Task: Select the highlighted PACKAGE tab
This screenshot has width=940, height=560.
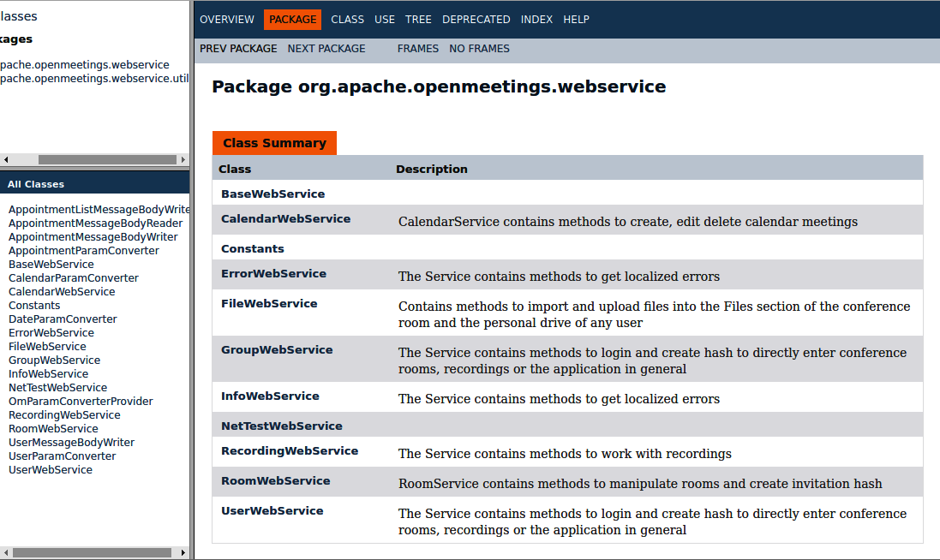Action: click(x=292, y=19)
